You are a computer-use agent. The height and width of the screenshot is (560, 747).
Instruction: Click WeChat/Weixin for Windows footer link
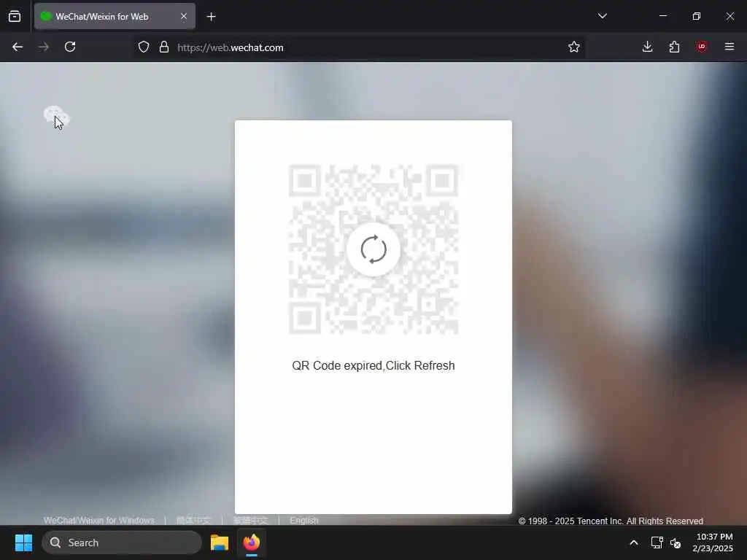(99, 521)
